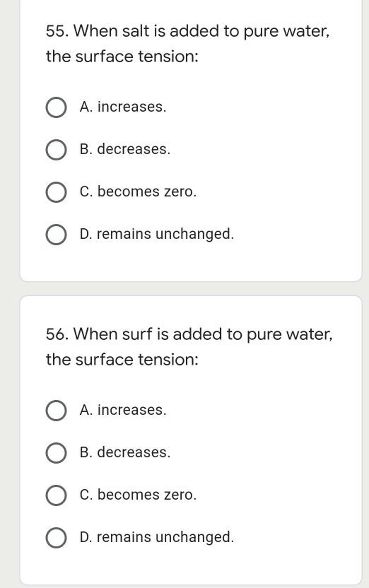Click the label B decreases under question 55
This screenshot has width=369, height=588.
click(124, 151)
